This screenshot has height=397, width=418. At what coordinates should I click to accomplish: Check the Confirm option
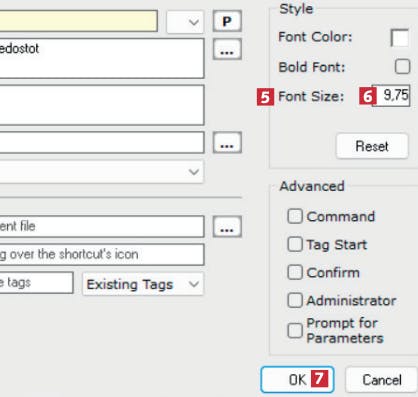[295, 272]
